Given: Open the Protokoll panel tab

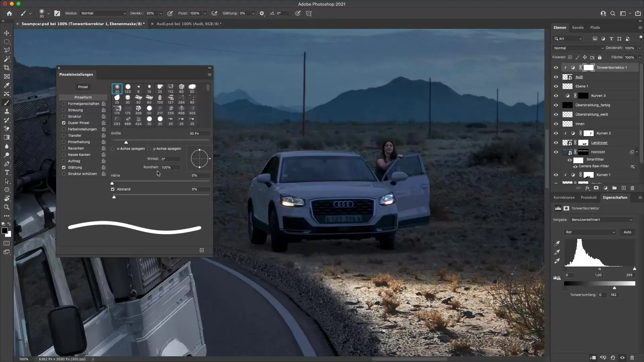Looking at the screenshot, I should [x=589, y=197].
